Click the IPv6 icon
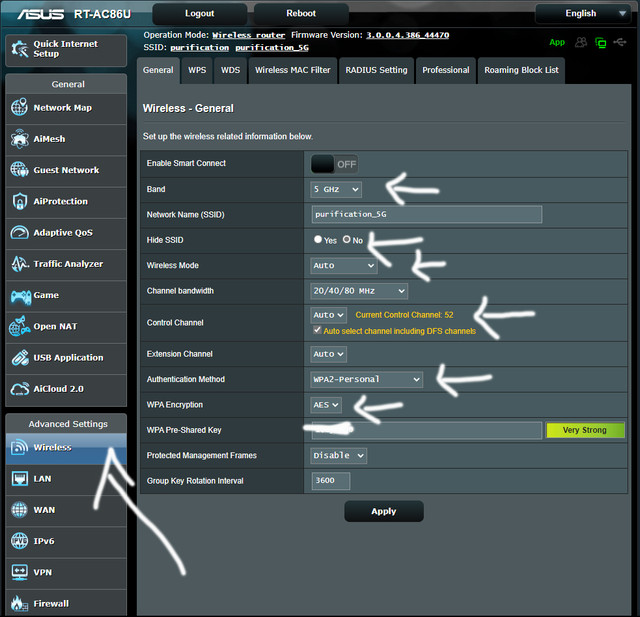This screenshot has width=640, height=617. pyautogui.click(x=19, y=541)
